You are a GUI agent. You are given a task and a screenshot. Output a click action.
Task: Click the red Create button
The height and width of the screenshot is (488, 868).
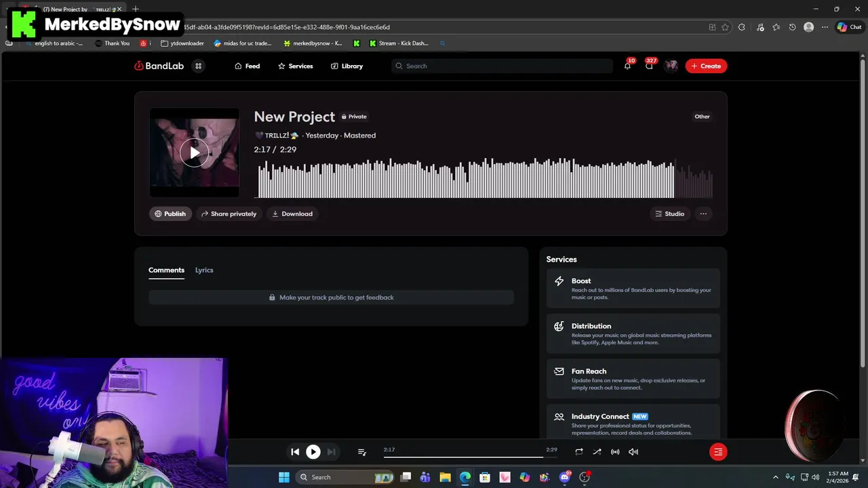(706, 66)
